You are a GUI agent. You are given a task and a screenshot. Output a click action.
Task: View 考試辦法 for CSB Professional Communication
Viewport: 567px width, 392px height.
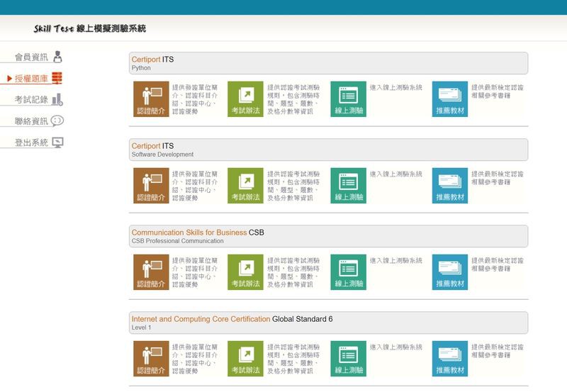pyautogui.click(x=245, y=272)
